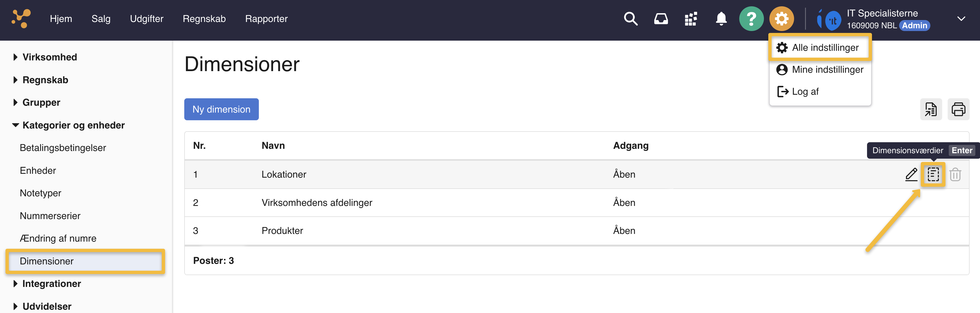Select the Produkter table row

click(282, 231)
